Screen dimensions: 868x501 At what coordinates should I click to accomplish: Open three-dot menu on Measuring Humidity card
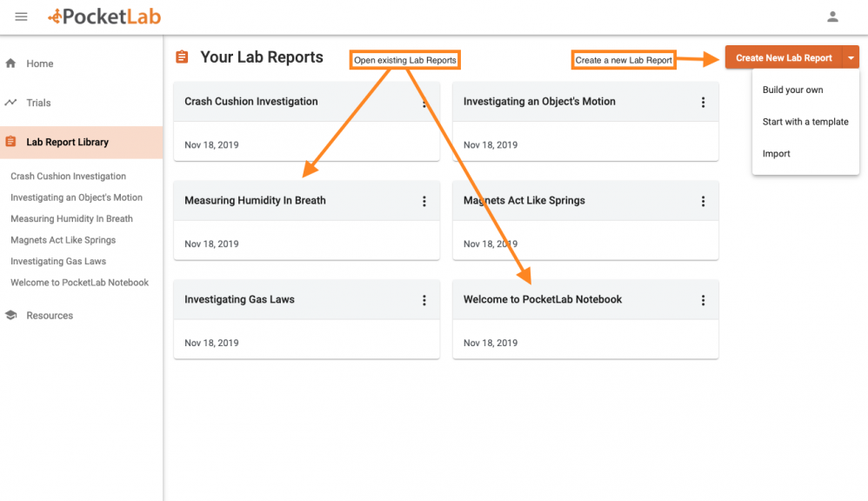click(424, 201)
